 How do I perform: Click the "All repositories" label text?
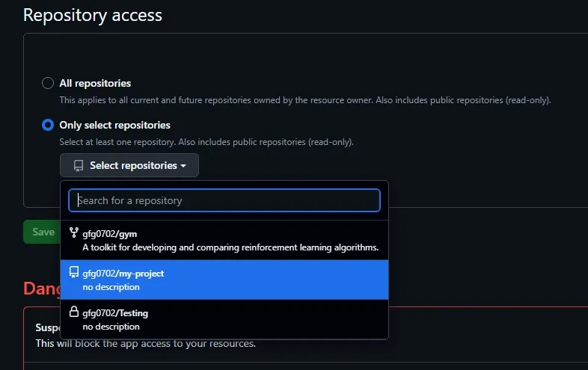95,83
